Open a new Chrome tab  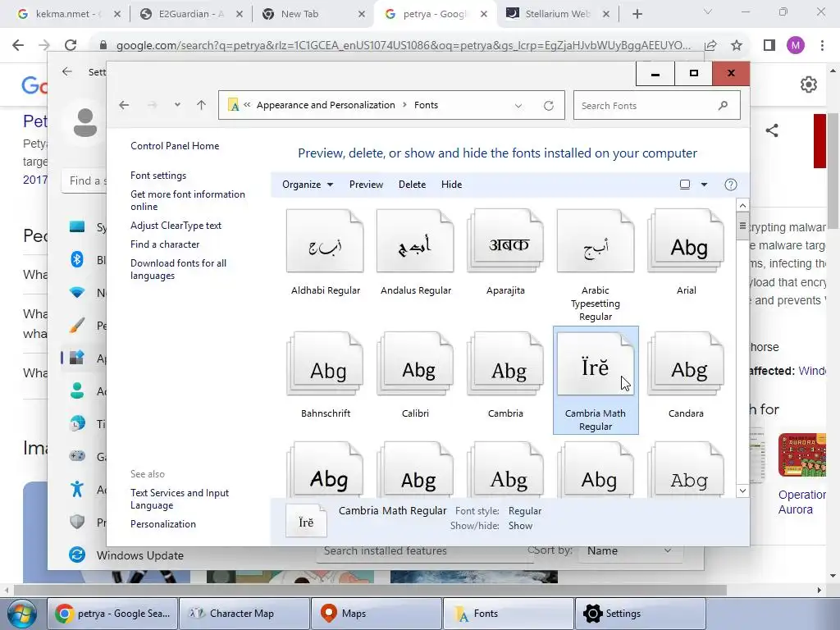637,15
